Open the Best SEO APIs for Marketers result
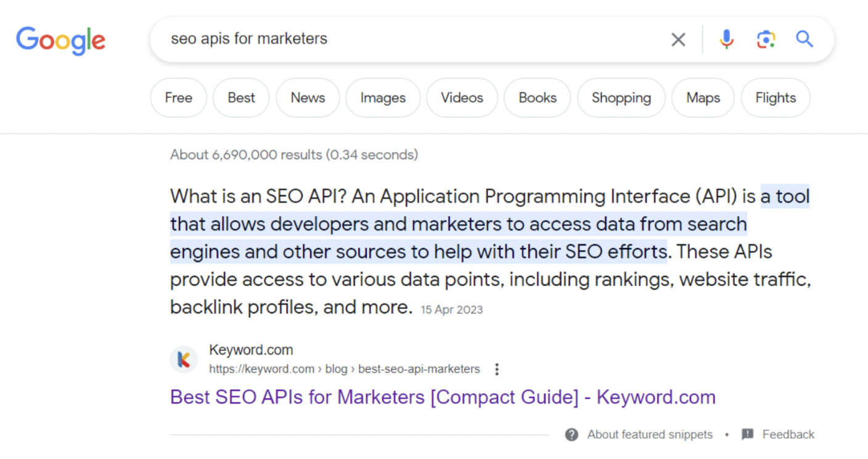Viewport: 868px width, 459px height. [443, 397]
